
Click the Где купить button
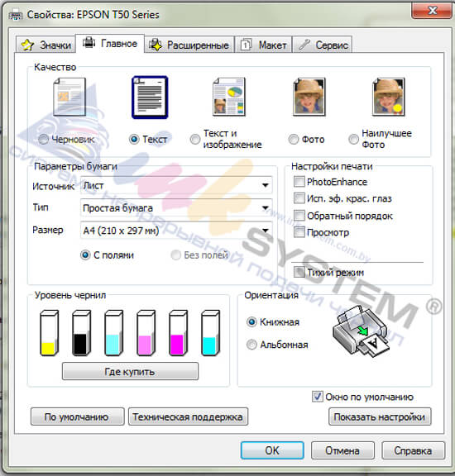click(130, 371)
